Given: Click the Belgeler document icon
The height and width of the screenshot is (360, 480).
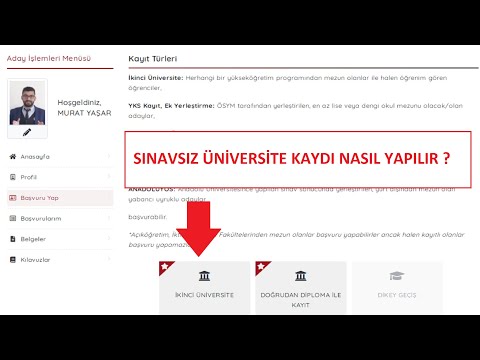Looking at the screenshot, I should pos(13,239).
